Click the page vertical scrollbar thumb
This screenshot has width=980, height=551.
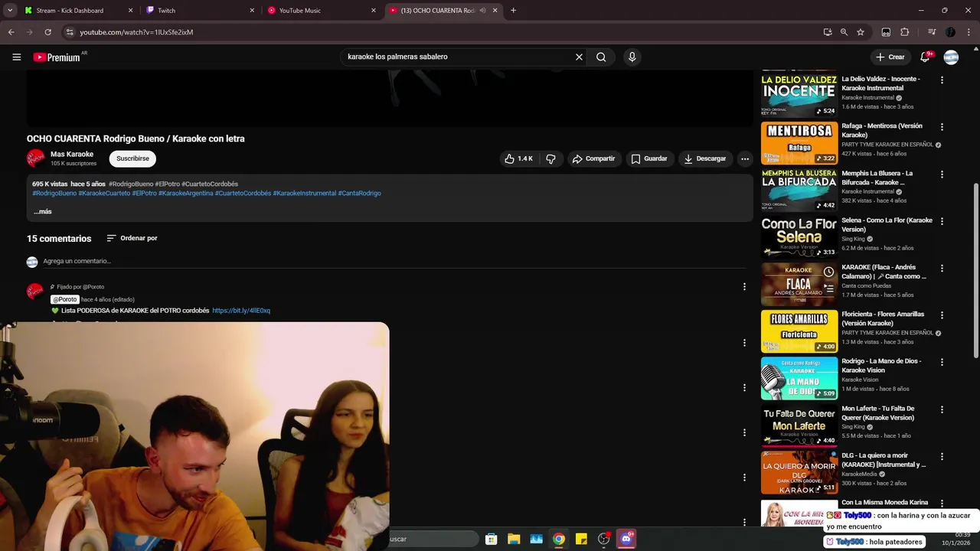(975, 270)
